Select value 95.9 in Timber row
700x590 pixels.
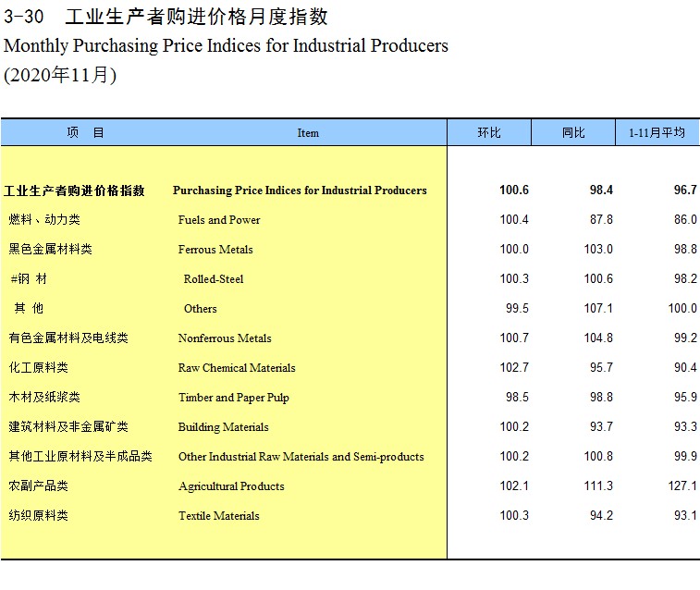[x=685, y=398]
